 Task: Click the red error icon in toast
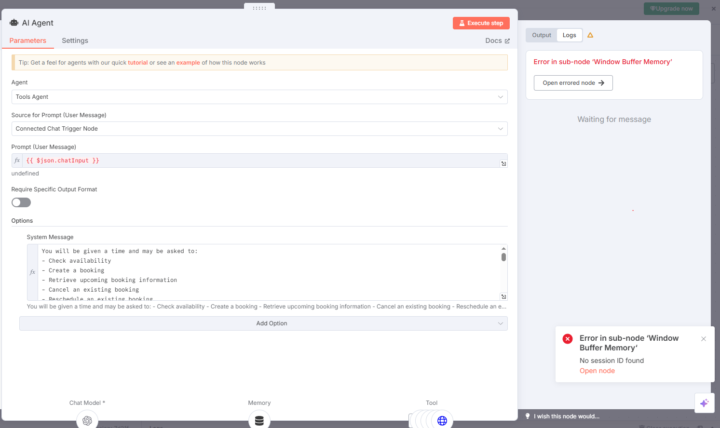pos(568,339)
